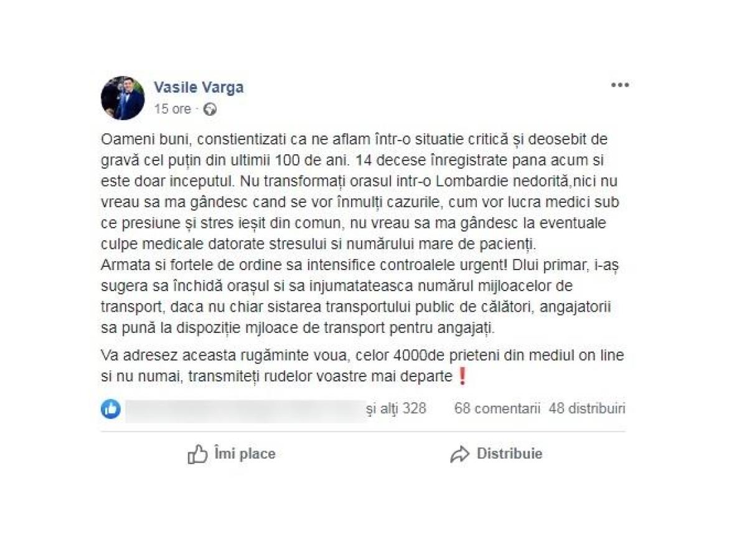Click the line ending "transportului public de călători, angajatorii"

click(x=362, y=307)
